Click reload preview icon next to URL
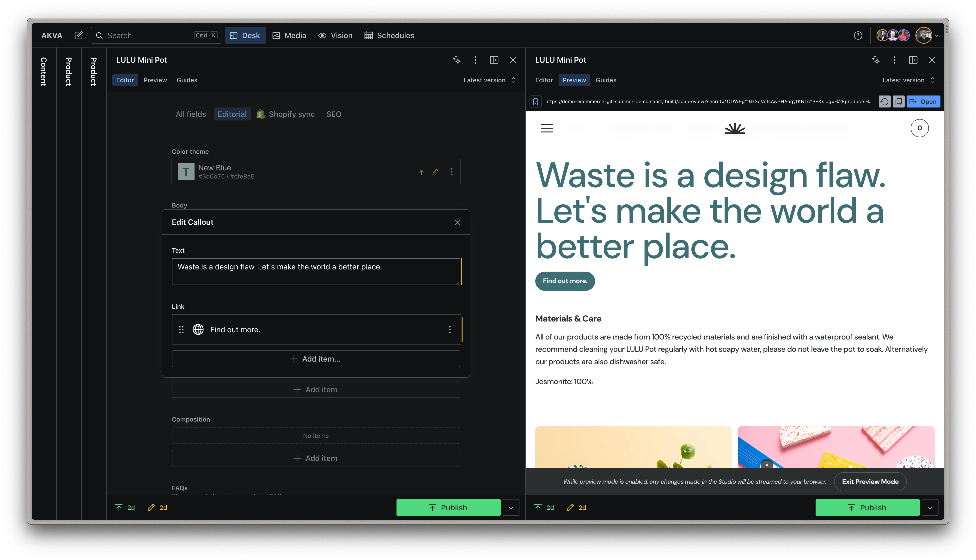The height and width of the screenshot is (560, 976). 884,101
